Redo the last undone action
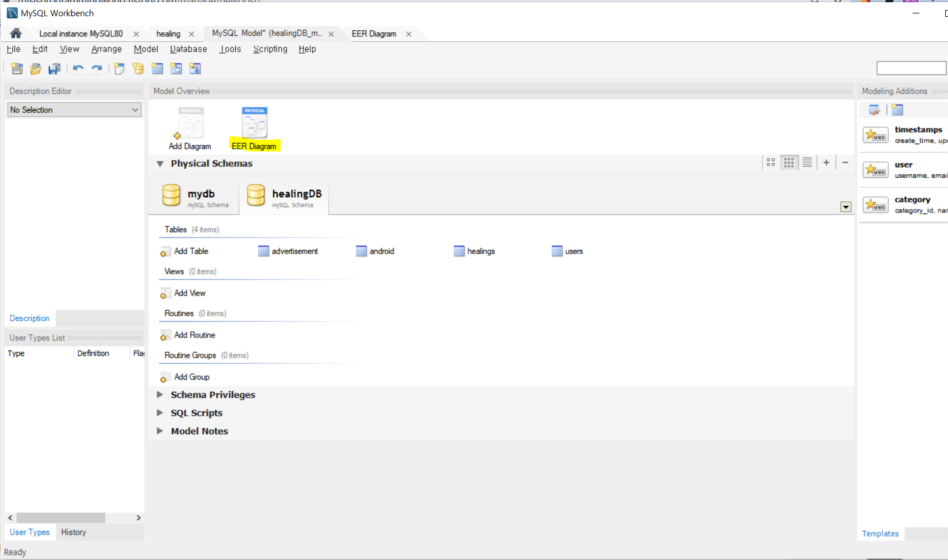Screen dimensions: 948x560 (97, 68)
